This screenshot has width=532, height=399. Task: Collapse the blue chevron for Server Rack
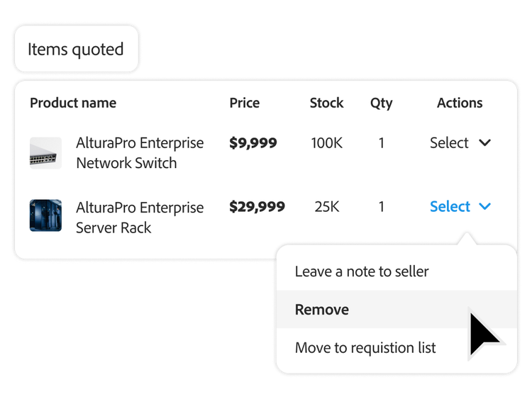[x=485, y=207]
